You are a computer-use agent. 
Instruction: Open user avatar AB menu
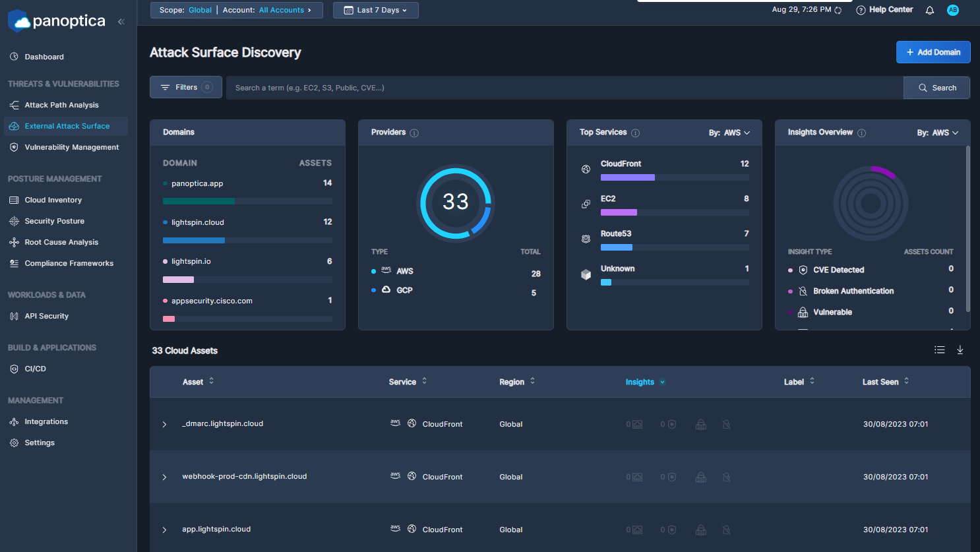coord(953,10)
